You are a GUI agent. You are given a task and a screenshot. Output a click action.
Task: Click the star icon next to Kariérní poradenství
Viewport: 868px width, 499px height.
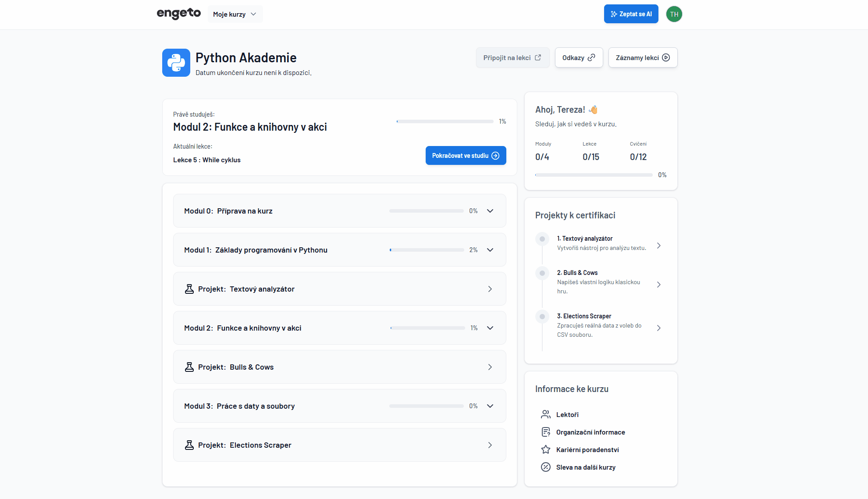click(546, 449)
